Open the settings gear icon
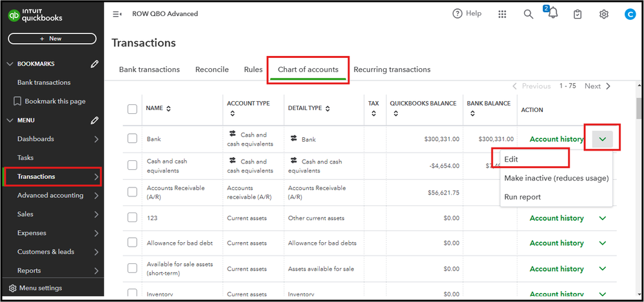The width and height of the screenshot is (644, 302). [604, 14]
